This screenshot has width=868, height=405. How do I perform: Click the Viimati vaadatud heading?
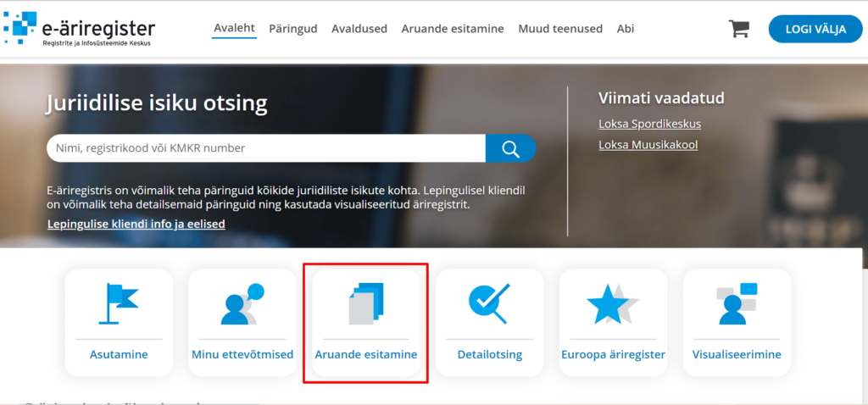click(661, 98)
